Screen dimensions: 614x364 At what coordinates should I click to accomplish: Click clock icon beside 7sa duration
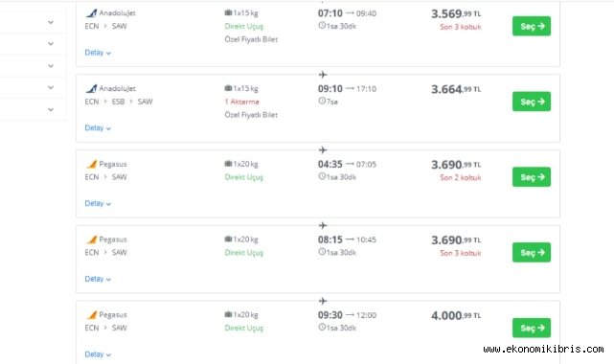(x=322, y=101)
